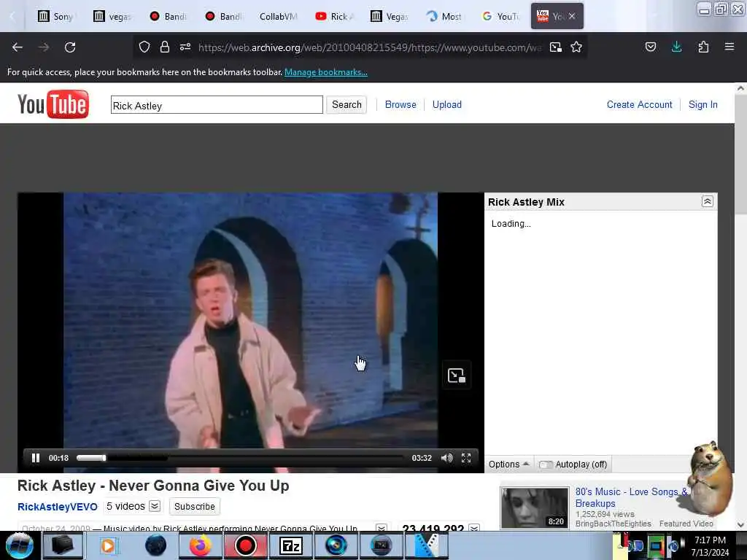Image resolution: width=747 pixels, height=560 pixels.
Task: Click the padlock site security icon
Action: tap(165, 47)
